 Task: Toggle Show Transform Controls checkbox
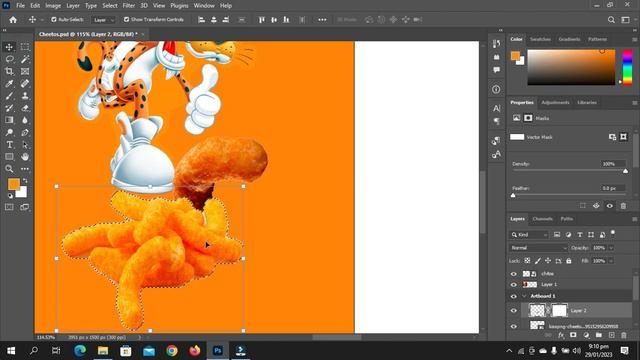click(x=127, y=20)
